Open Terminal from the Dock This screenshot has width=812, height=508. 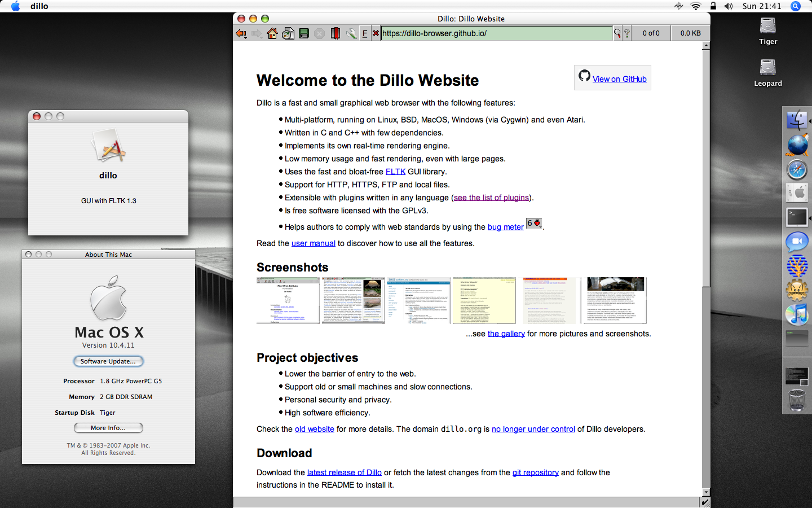pyautogui.click(x=796, y=217)
